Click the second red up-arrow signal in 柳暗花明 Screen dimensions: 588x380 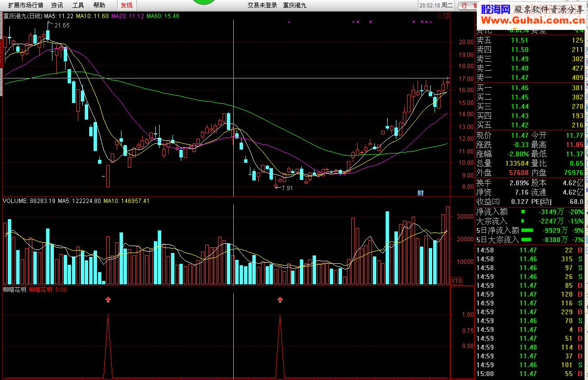tap(280, 299)
